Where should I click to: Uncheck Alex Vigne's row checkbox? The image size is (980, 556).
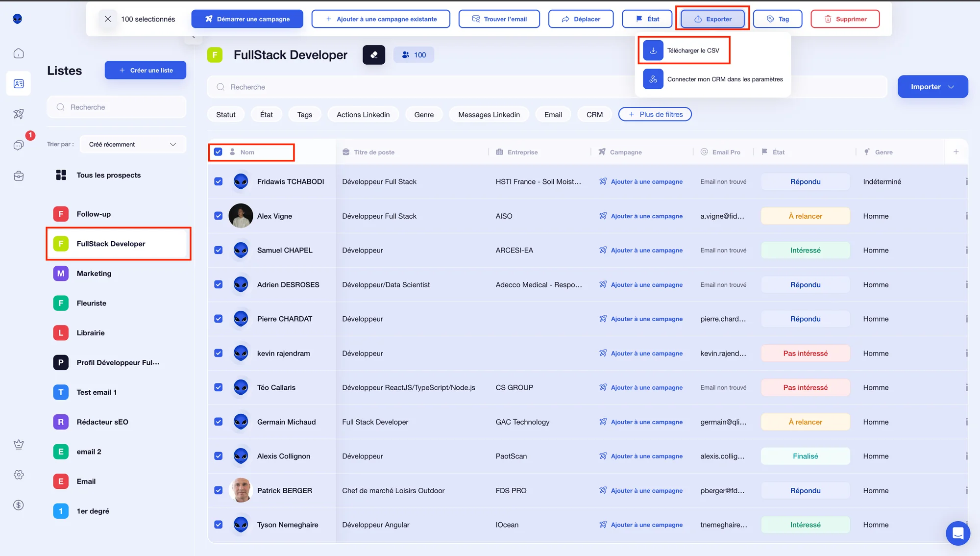click(x=219, y=216)
